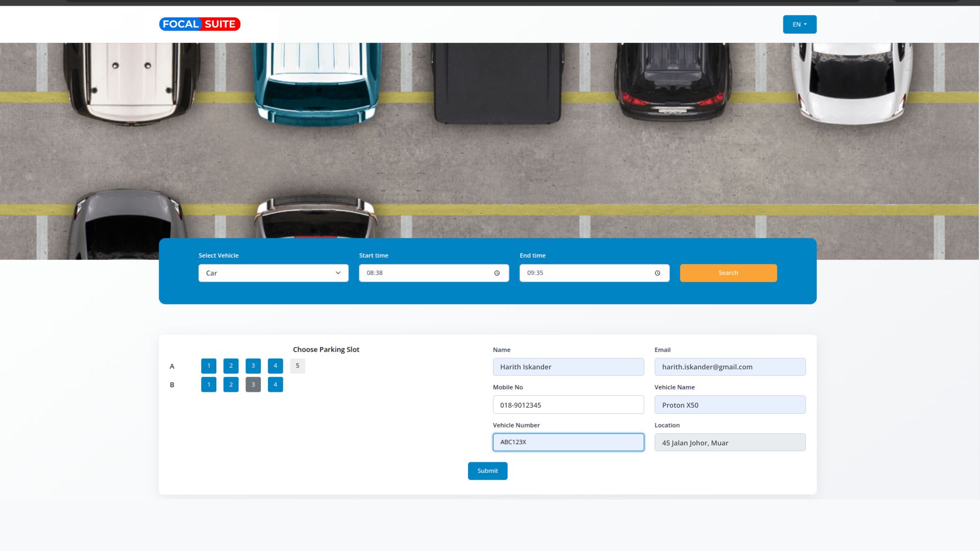The width and height of the screenshot is (980, 551).
Task: Pick the light gray slot A5
Action: point(298,366)
